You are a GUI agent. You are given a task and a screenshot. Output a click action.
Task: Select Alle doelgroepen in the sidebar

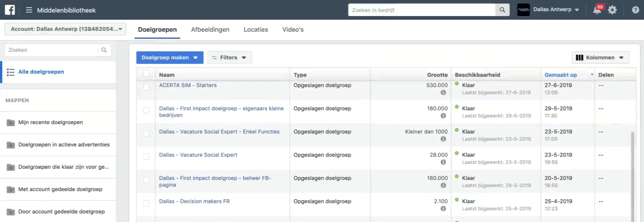[x=41, y=72]
